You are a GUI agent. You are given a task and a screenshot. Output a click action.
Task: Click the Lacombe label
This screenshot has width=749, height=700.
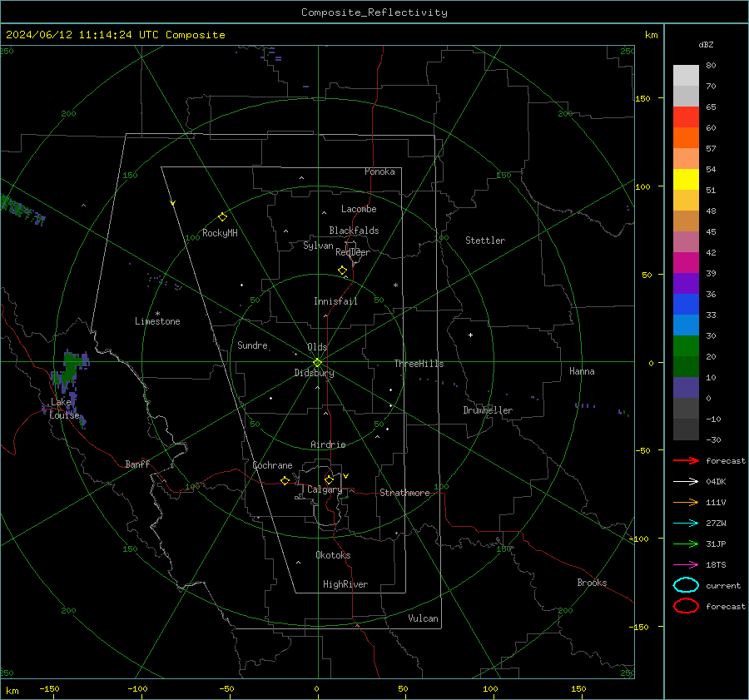point(359,209)
